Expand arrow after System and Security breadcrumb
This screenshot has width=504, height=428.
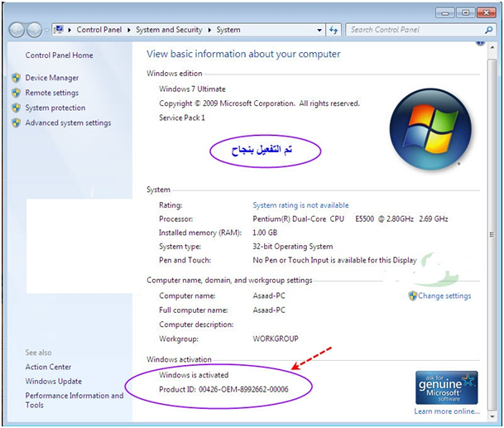(x=209, y=30)
